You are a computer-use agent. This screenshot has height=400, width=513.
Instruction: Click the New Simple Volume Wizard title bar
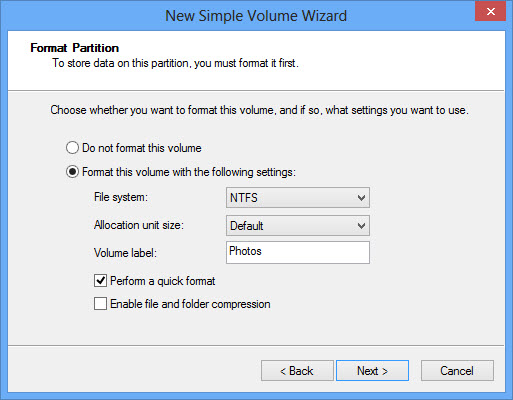tap(256, 16)
